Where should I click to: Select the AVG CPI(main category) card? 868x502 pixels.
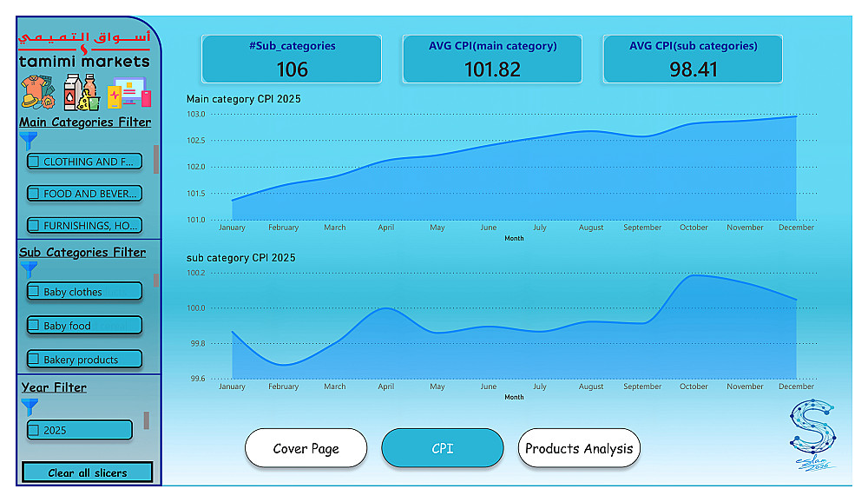point(492,59)
